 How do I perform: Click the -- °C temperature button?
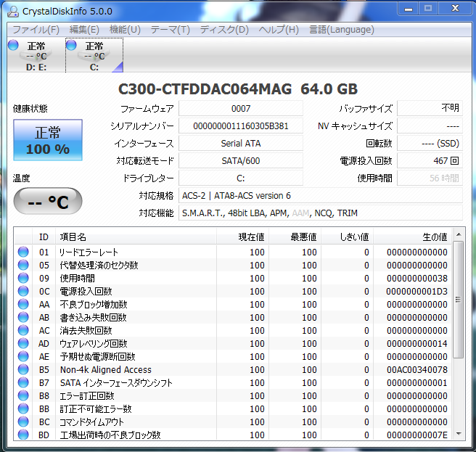point(48,201)
